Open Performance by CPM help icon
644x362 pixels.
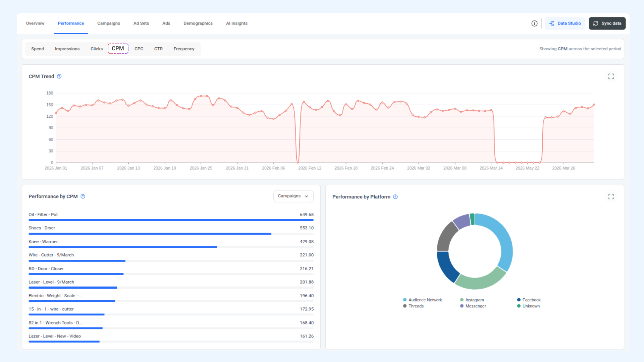pyautogui.click(x=83, y=196)
